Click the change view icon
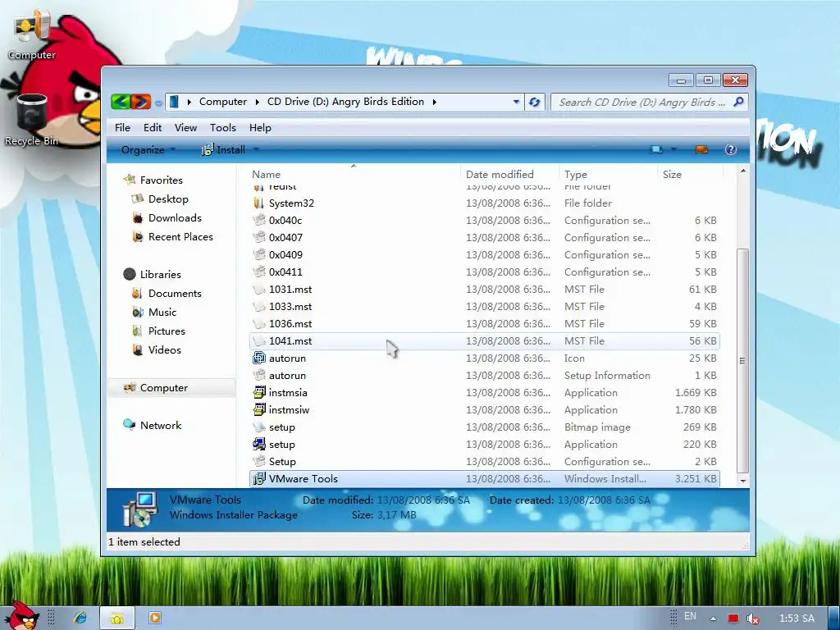 [x=656, y=149]
